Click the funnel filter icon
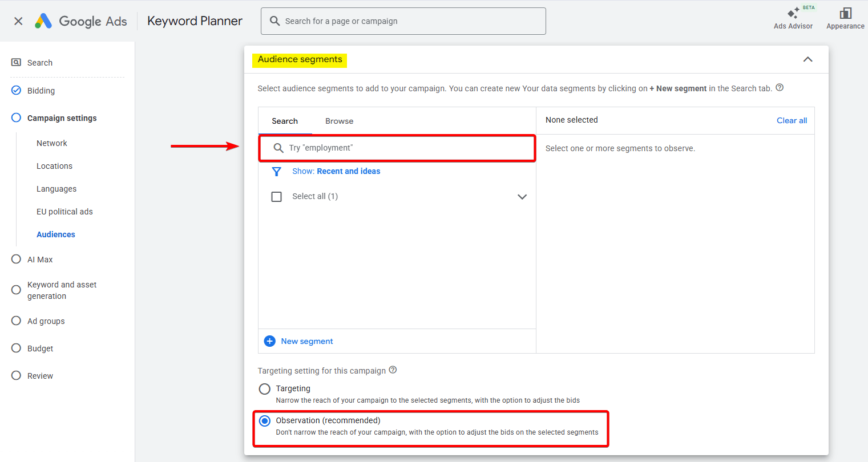Screen dimensions: 868x462 pos(277,172)
